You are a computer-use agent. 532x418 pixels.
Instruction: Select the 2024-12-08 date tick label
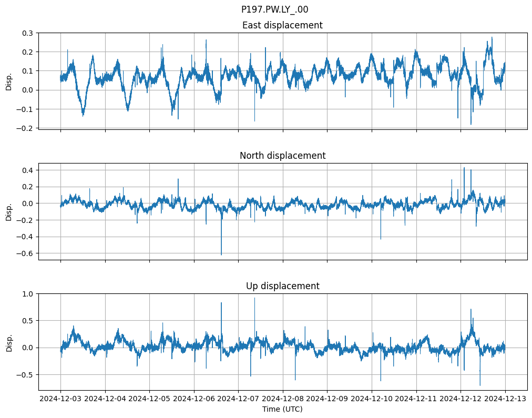click(x=283, y=399)
